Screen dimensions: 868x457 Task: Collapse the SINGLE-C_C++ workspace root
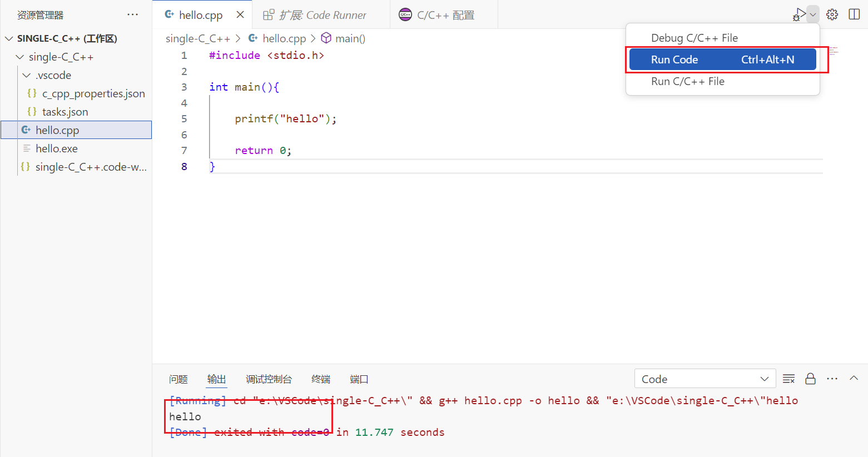pyautogui.click(x=9, y=38)
